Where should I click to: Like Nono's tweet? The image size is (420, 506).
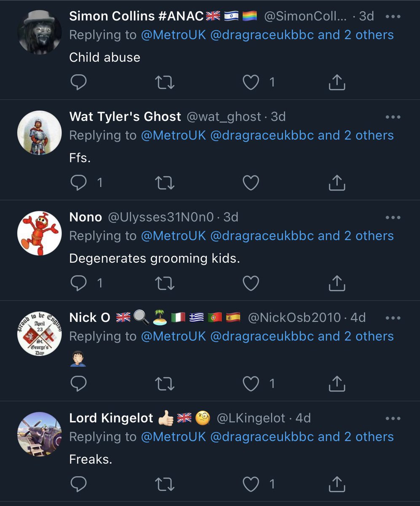[x=251, y=283]
